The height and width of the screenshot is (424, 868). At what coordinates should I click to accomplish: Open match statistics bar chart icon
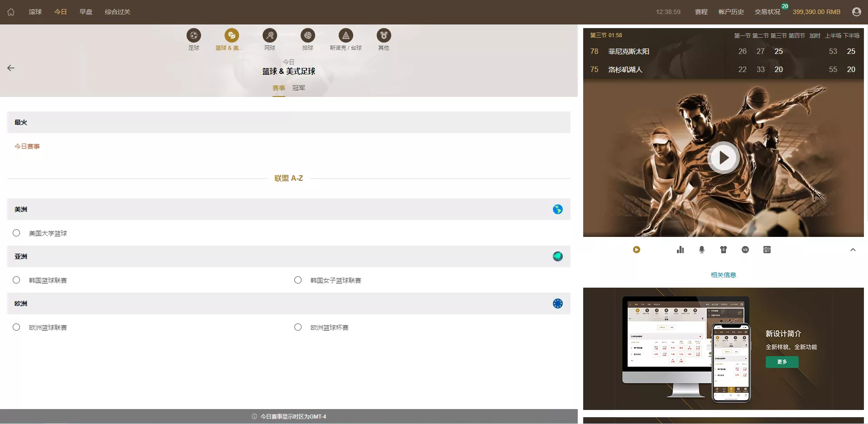tap(680, 250)
